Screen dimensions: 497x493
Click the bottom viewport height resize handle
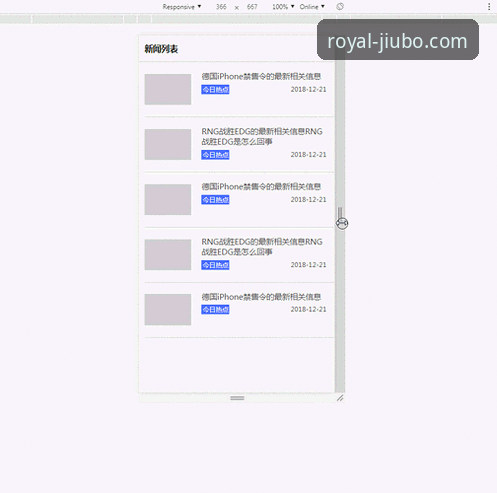237,398
